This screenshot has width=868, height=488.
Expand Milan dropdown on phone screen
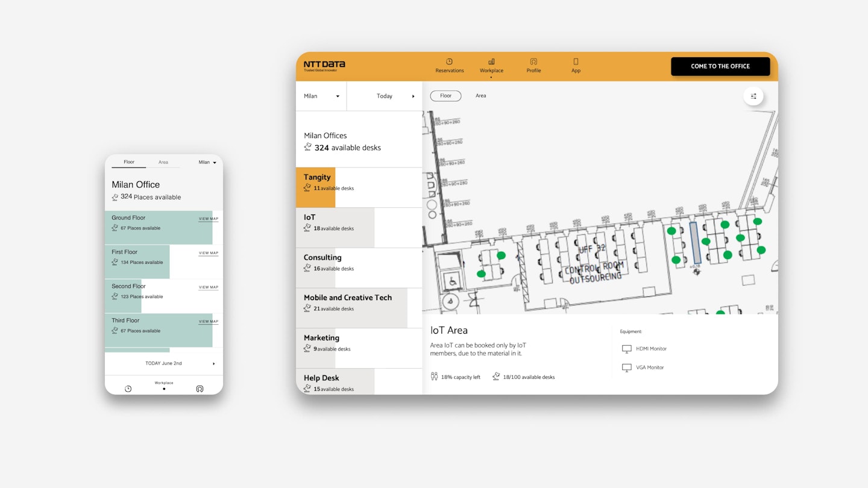(207, 162)
